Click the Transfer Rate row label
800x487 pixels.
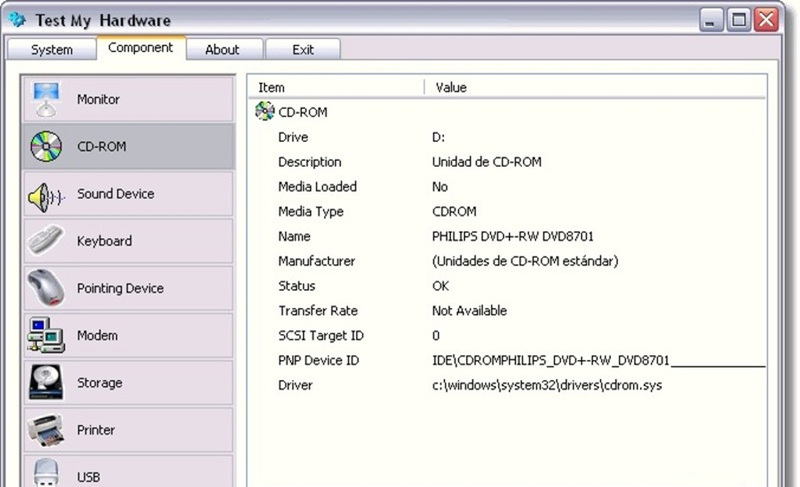318,311
